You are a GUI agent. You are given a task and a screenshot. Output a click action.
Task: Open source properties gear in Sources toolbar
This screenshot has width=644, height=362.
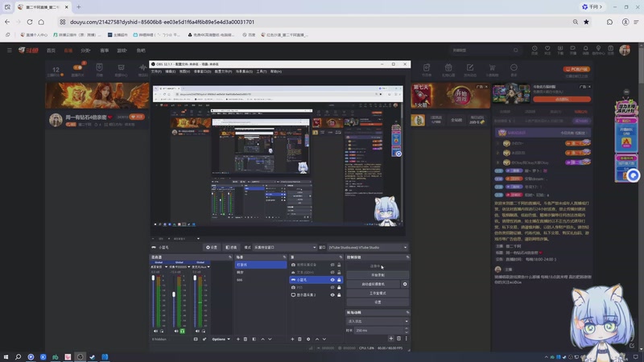point(308,339)
